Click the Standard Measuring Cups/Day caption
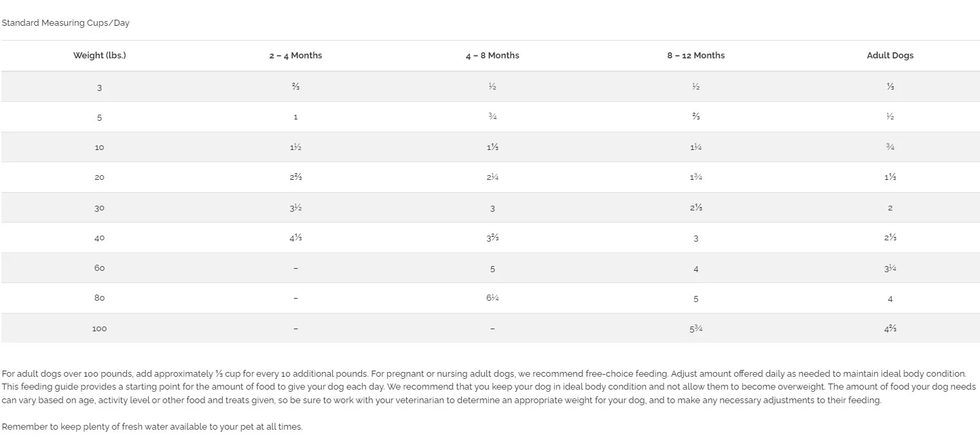Image resolution: width=980 pixels, height=448 pixels. point(65,23)
